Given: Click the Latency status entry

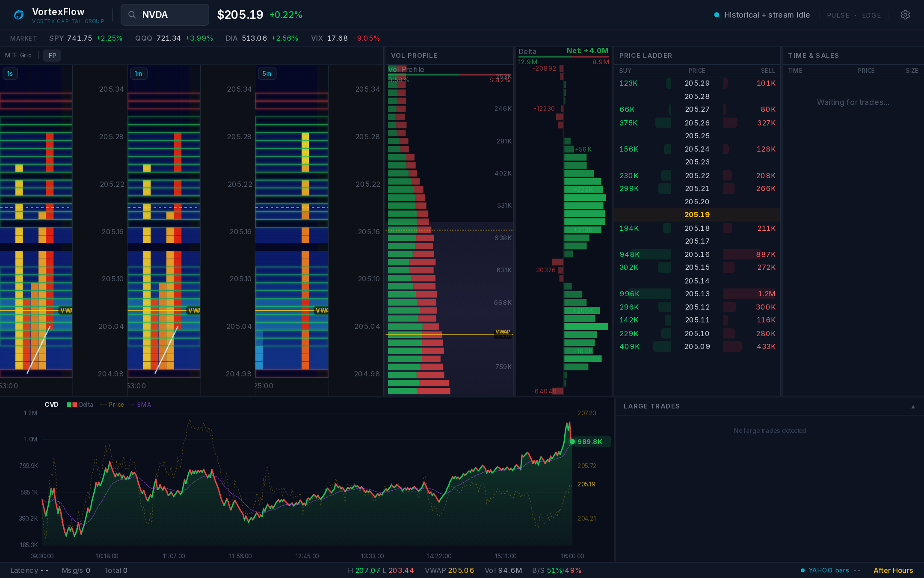Looking at the screenshot, I should 29,570.
